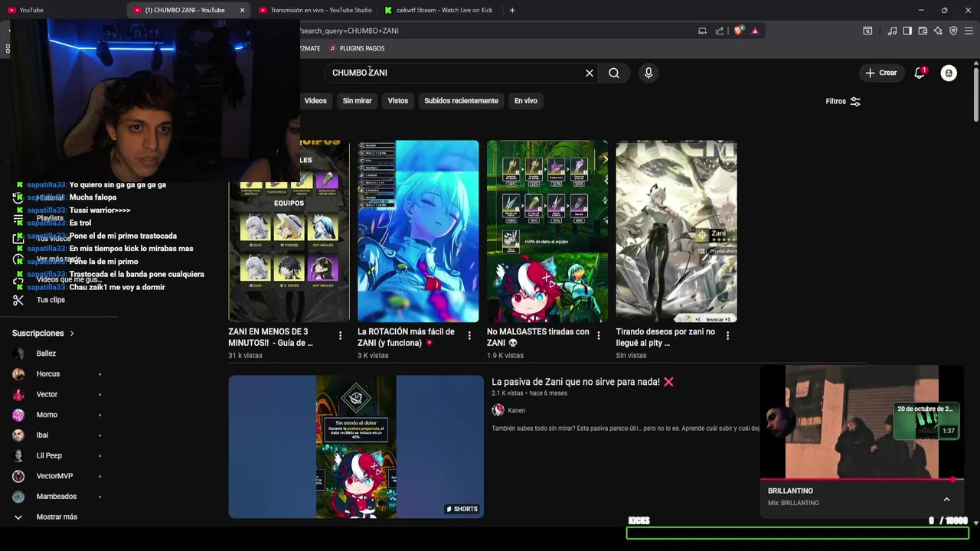The width and height of the screenshot is (980, 551).
Task: Expand the BRILLANTINO miniplayer queue chevron
Action: click(x=946, y=499)
